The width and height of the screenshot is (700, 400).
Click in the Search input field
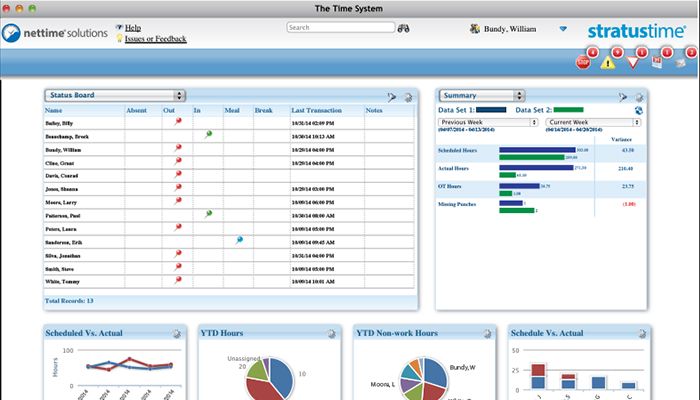pos(341,28)
